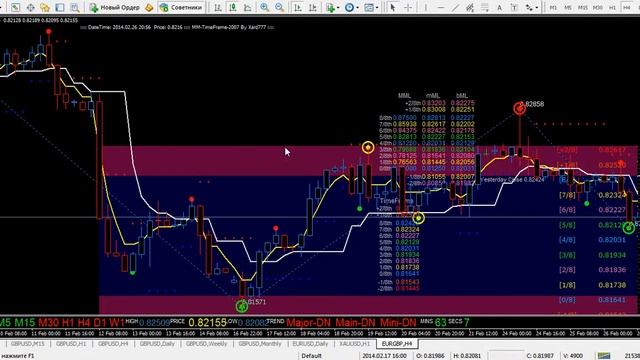Switch timeframe to M5
Viewport: 640px width, 360px height.
[568, 7]
